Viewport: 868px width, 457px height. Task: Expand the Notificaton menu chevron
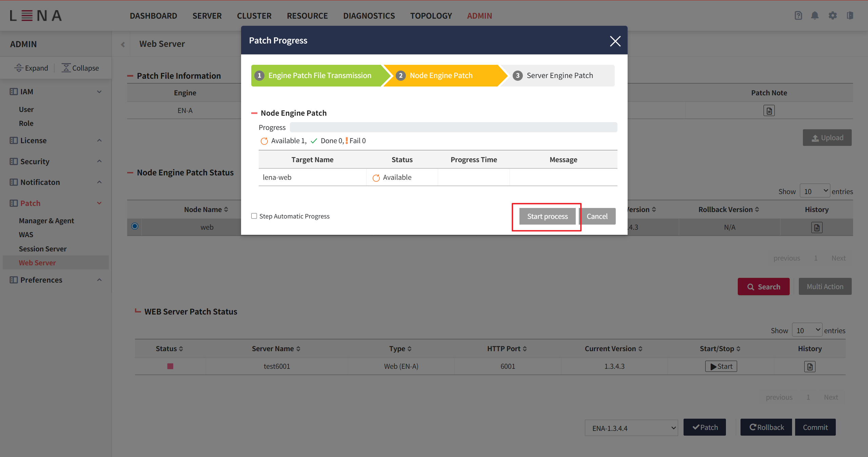point(99,182)
